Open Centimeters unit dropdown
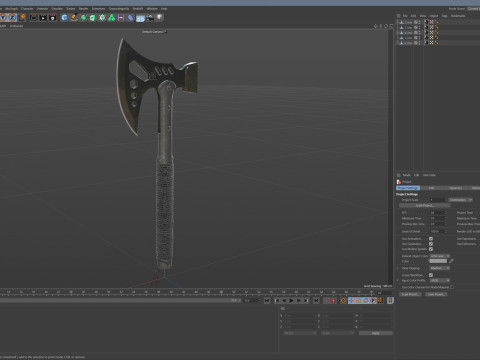Image resolution: width=480 pixels, height=360 pixels. [460, 200]
